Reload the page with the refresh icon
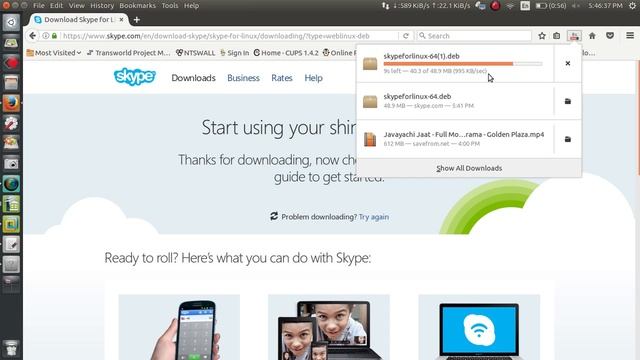The width and height of the screenshot is (640, 360). pos(406,36)
